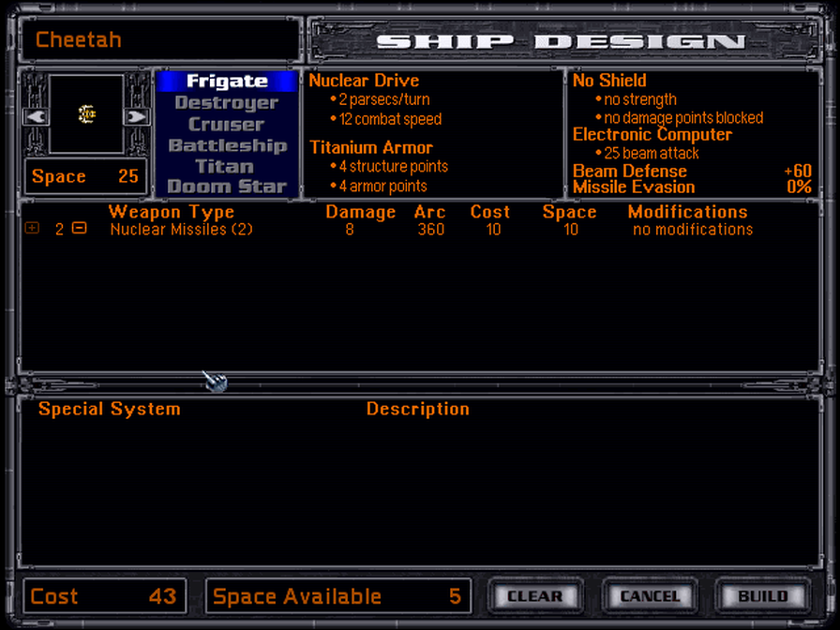This screenshot has width=840, height=630.
Task: Click 'no modifications' for Nuclear Missiles
Action: click(x=693, y=230)
